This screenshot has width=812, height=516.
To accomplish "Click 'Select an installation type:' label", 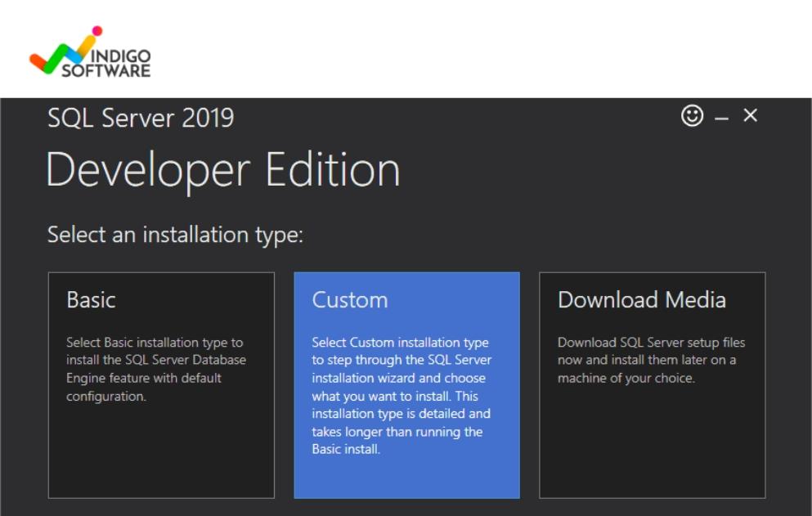I will [x=175, y=235].
